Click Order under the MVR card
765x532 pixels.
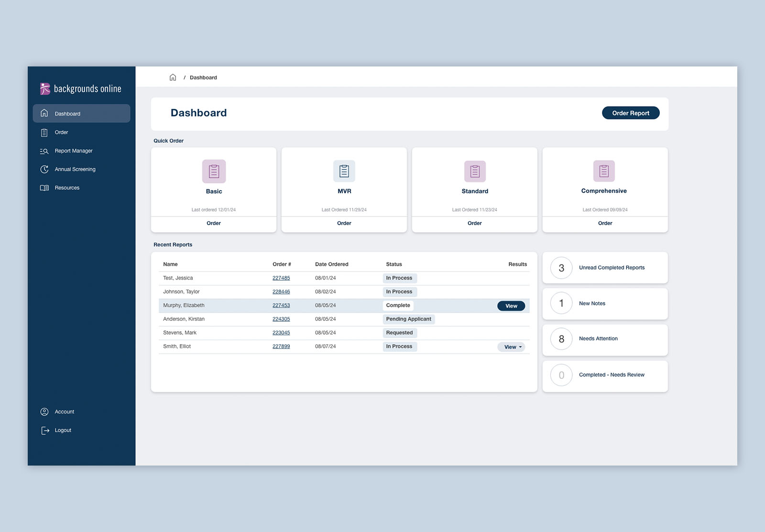(344, 223)
